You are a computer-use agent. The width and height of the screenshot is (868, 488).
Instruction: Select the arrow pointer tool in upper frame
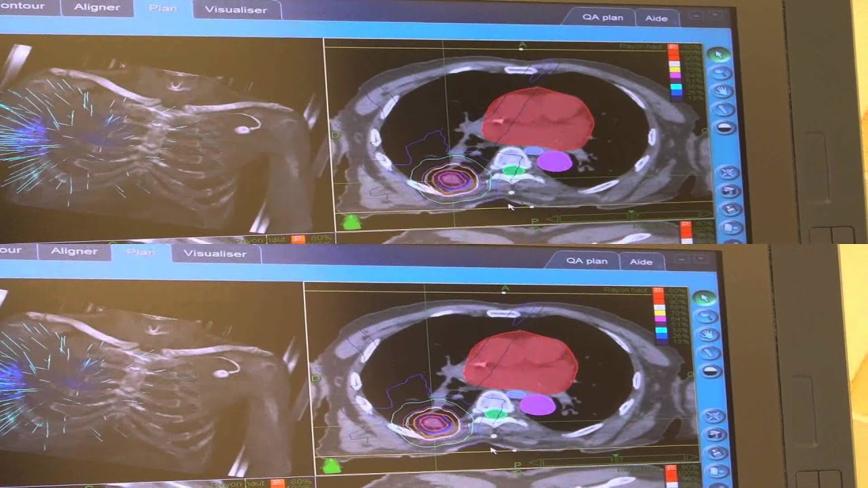coord(720,54)
